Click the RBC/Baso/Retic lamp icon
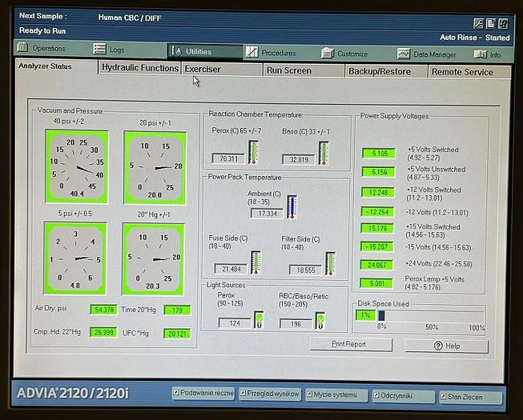Image resolution: width=523 pixels, height=420 pixels. point(320,321)
